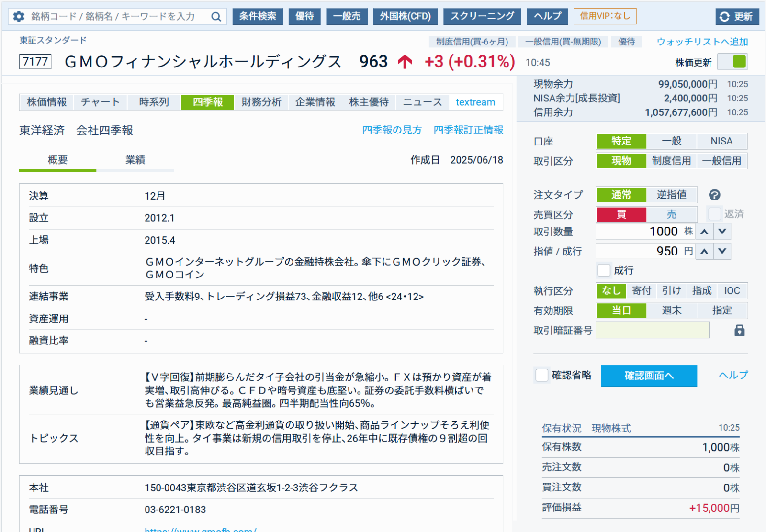Select 売 sell option
This screenshot has height=532, width=766.
[671, 214]
